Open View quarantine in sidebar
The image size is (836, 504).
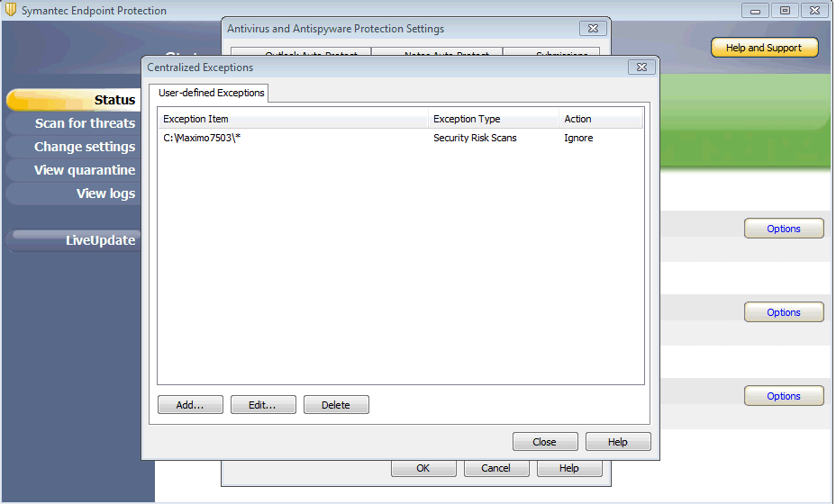click(x=74, y=170)
